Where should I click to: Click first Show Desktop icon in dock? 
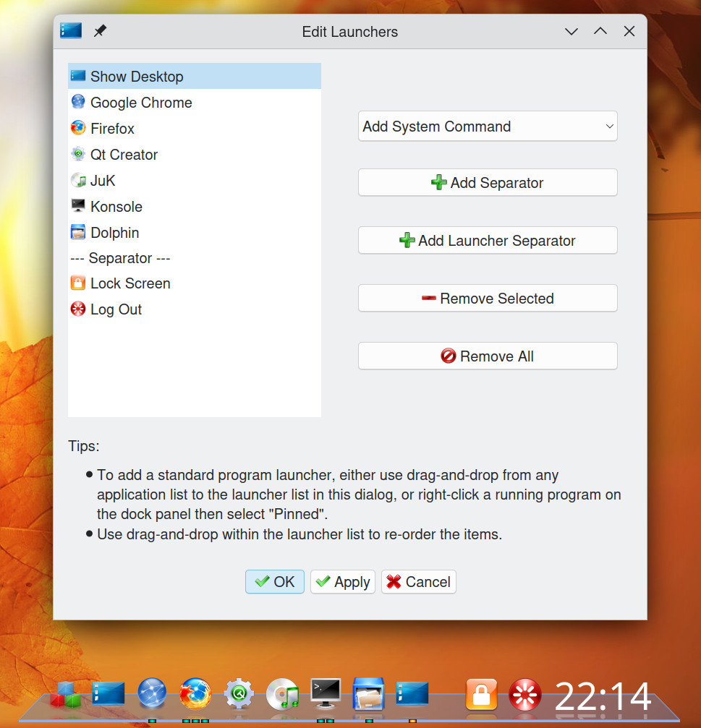point(109,694)
